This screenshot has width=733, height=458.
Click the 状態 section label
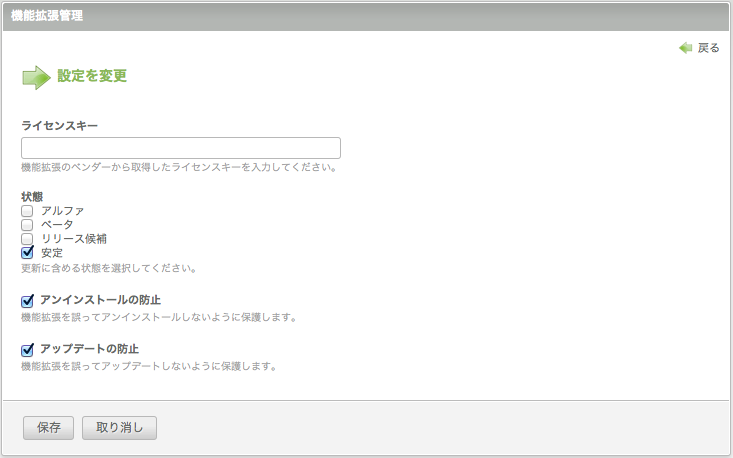point(32,197)
